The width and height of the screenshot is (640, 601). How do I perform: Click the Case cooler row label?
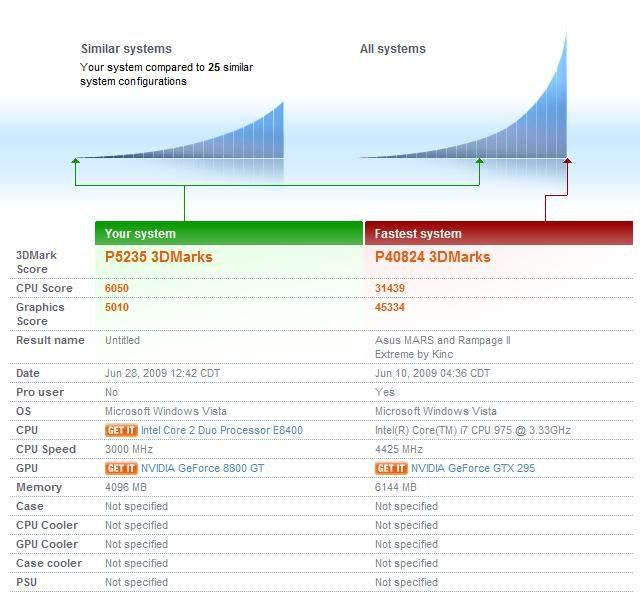(49, 563)
